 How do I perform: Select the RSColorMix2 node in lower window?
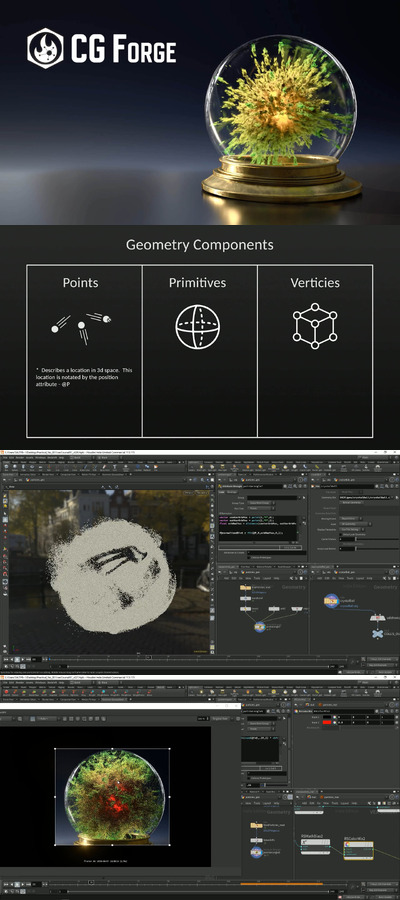coord(358,850)
